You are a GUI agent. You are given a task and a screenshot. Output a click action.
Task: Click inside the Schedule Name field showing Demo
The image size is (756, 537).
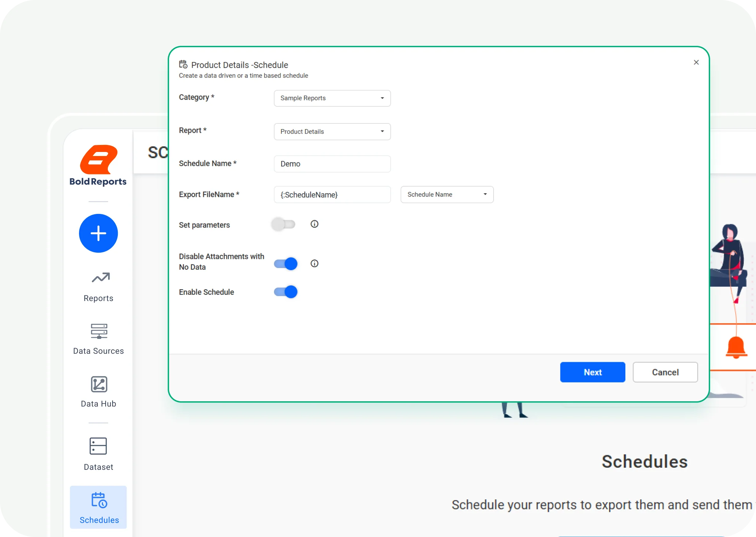tap(332, 164)
